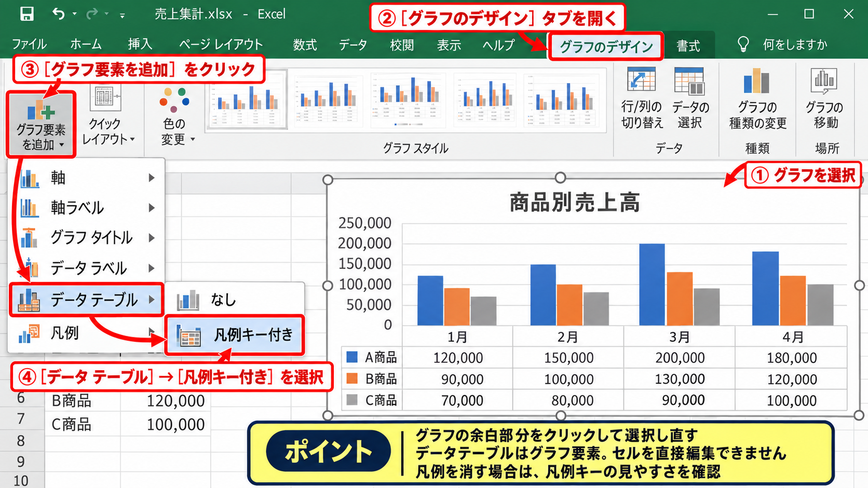Select the last chart style thumbnail
Screen dimensions: 868x488
[562, 99]
